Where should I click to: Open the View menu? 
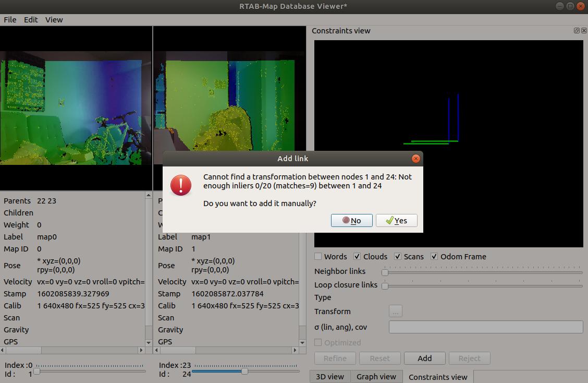pos(54,20)
